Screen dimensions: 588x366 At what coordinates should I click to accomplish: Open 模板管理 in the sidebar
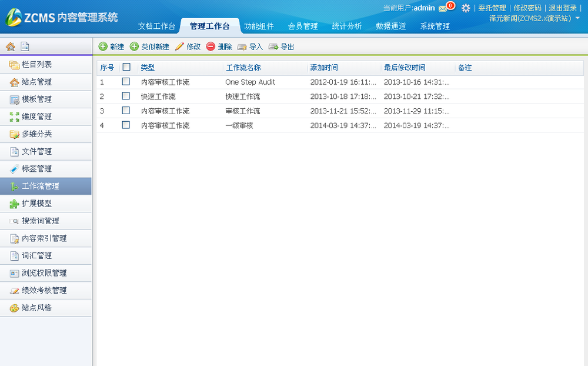click(x=35, y=99)
